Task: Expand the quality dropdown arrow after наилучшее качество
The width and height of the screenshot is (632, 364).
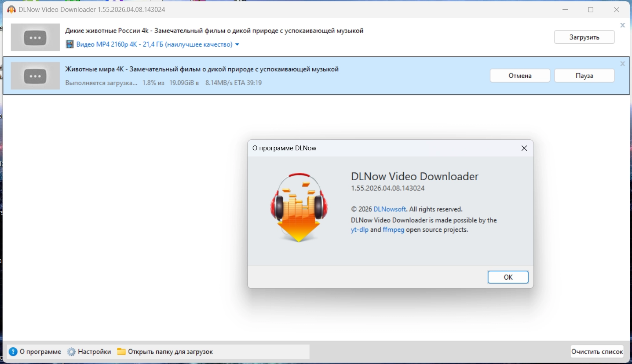Action: (237, 44)
